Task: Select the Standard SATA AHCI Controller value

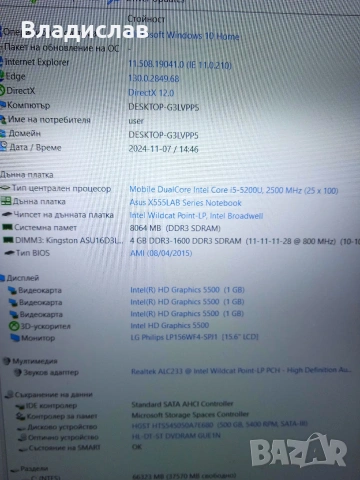Action: (182, 404)
